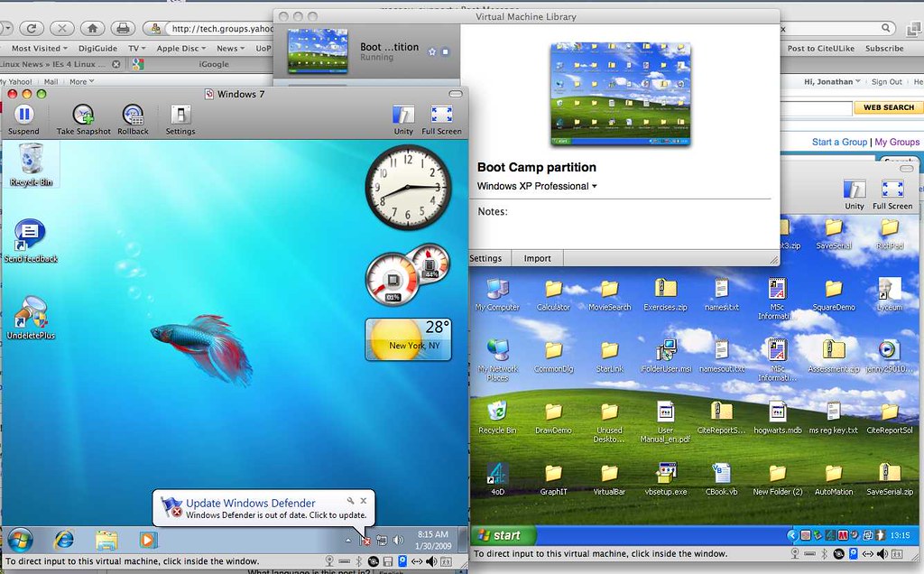Click Post to CiteULike bookmark
Screen dimensions: 924x574
coord(821,49)
